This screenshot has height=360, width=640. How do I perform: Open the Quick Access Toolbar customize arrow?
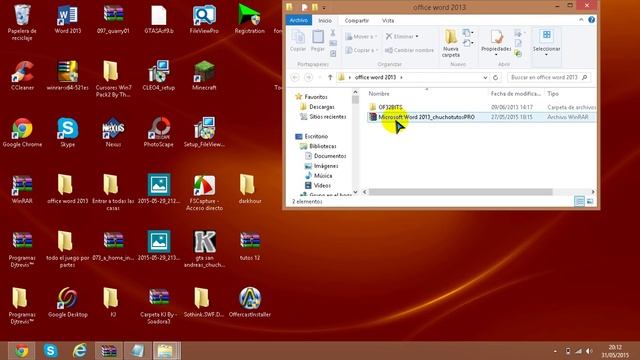(x=324, y=7)
